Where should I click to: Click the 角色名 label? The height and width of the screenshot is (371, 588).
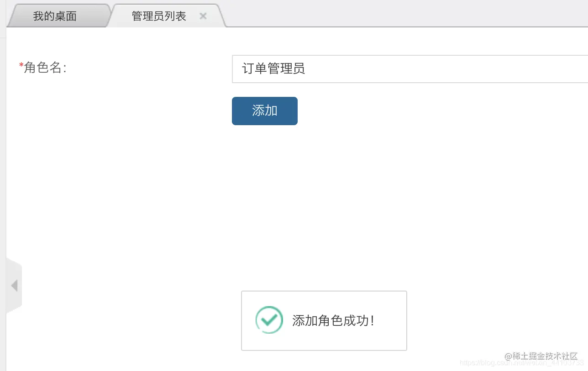pyautogui.click(x=43, y=68)
